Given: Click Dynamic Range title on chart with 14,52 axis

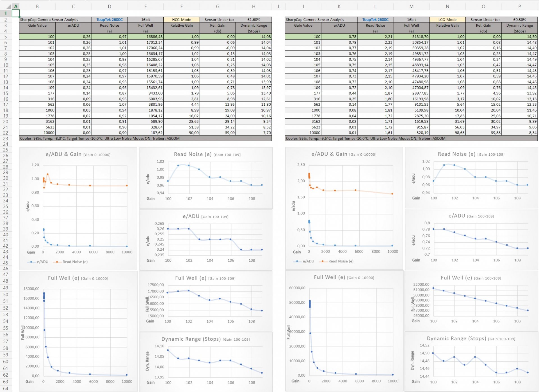Looking at the screenshot, I should point(471,338).
